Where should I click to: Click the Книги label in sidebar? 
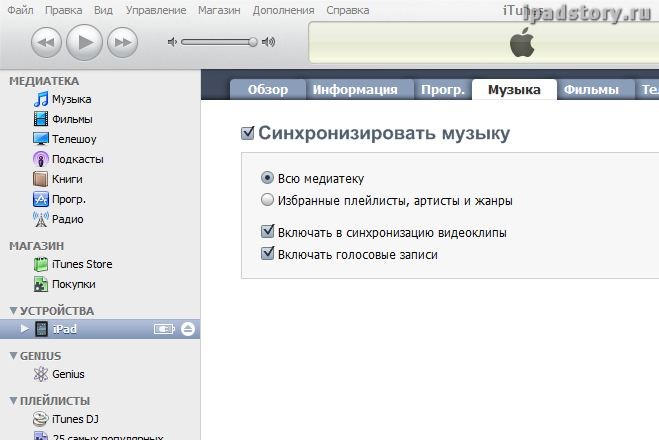pyautogui.click(x=67, y=179)
